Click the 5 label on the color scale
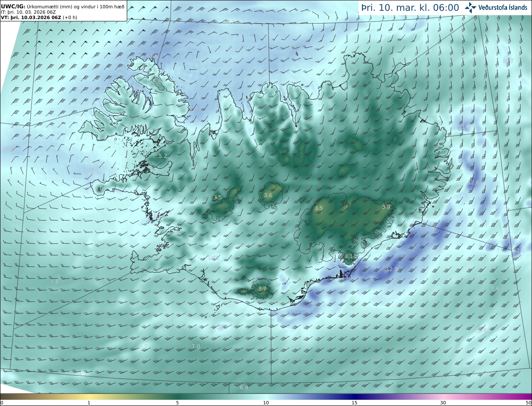 [x=177, y=403]
